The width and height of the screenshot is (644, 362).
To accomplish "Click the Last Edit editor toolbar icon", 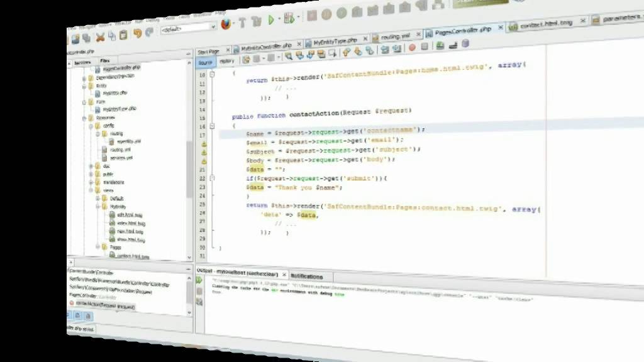I will [x=246, y=60].
